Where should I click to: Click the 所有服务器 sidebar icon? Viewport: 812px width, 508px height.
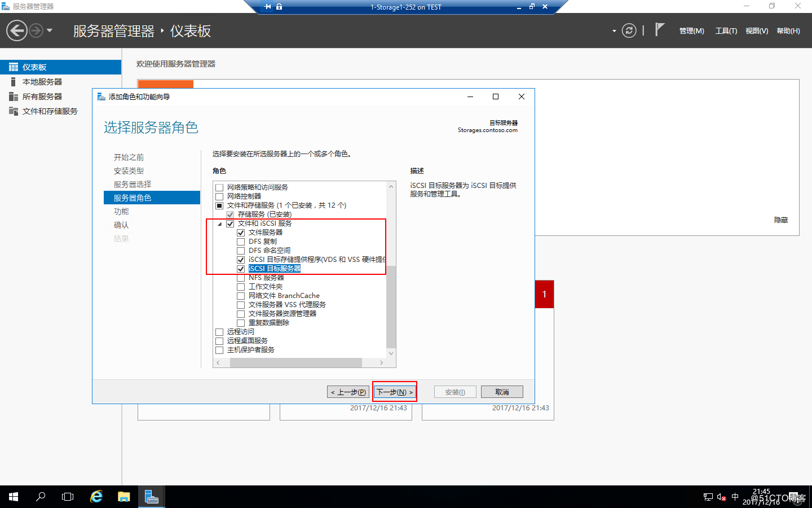click(x=14, y=97)
